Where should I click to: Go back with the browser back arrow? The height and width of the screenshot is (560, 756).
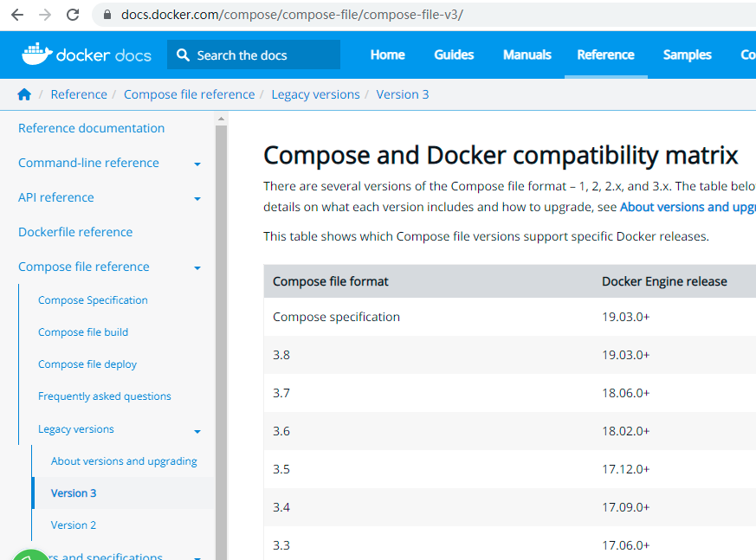(17, 15)
